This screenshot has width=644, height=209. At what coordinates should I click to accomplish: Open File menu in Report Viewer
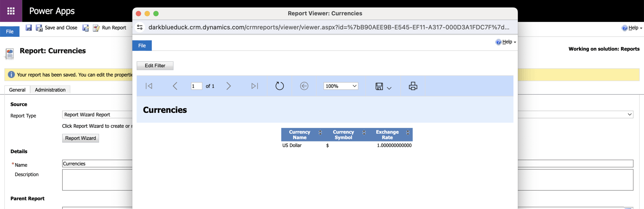[x=142, y=46]
